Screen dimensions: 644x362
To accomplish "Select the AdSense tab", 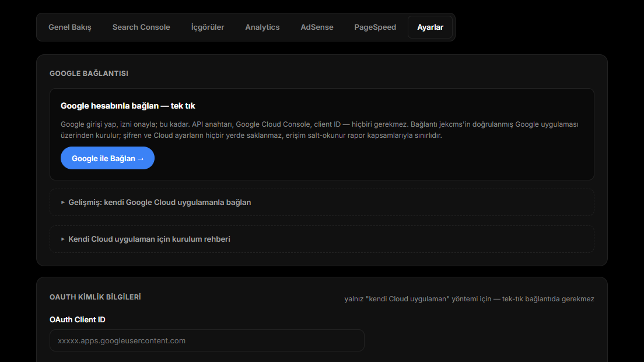I will click(317, 27).
